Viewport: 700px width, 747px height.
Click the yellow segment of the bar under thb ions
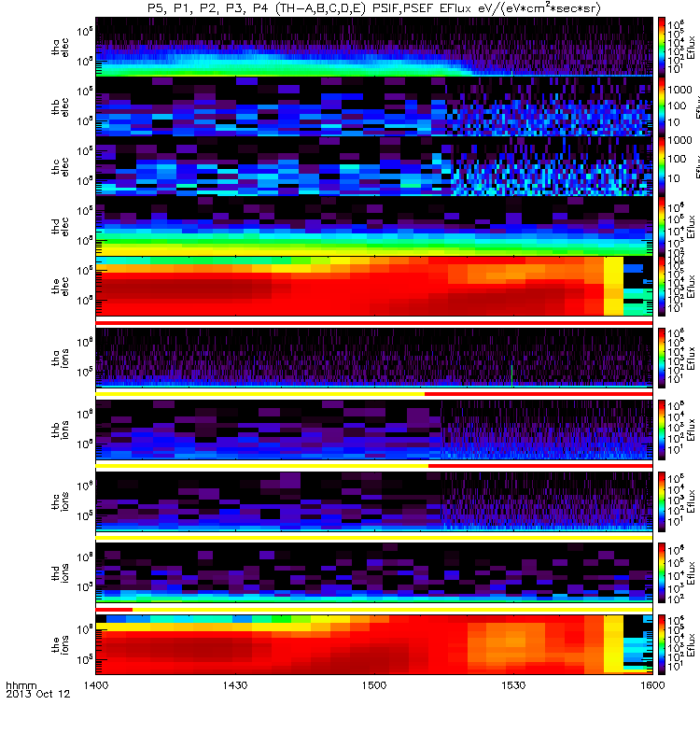(x=262, y=466)
